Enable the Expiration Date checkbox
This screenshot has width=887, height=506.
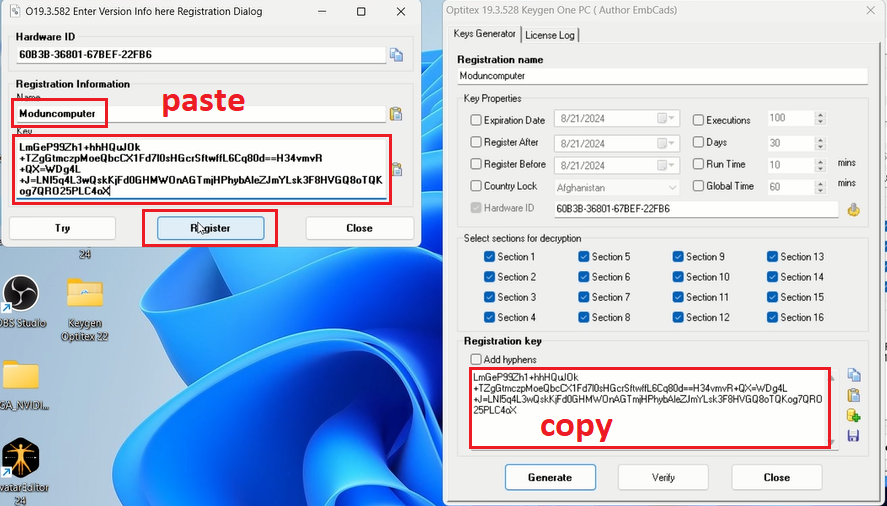point(476,120)
